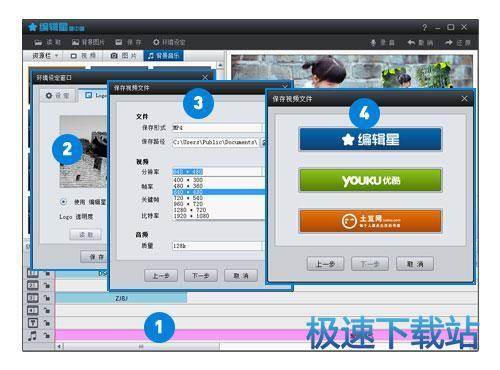Select the 使用 编辑星 radio button
The height and width of the screenshot is (370, 500).
pyautogui.click(x=63, y=202)
